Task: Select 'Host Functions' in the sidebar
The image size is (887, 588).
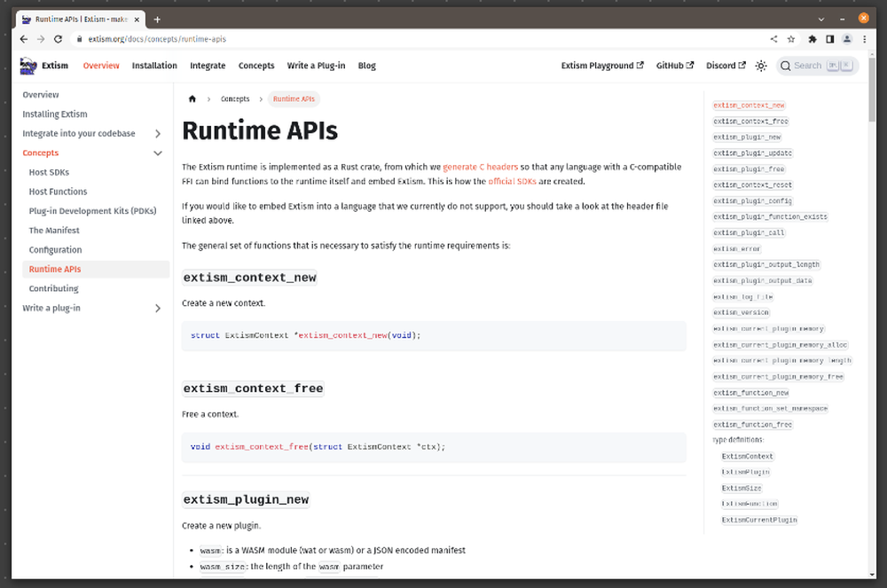Action: pyautogui.click(x=59, y=192)
